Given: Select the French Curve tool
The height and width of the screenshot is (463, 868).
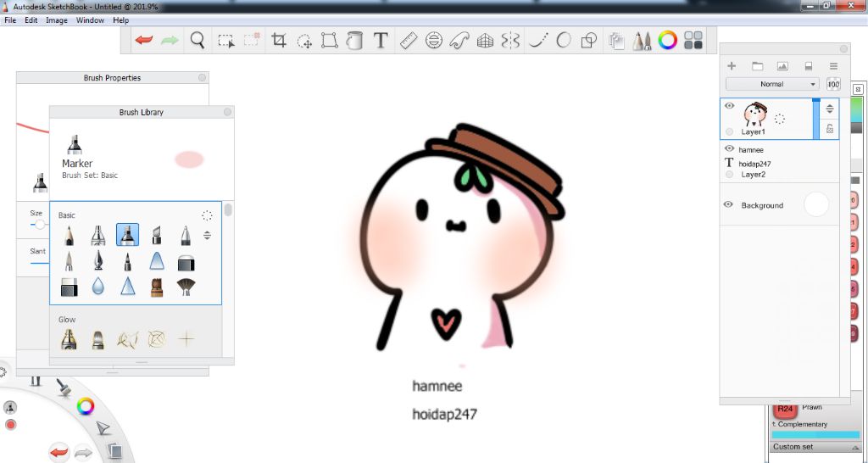Looking at the screenshot, I should tap(459, 41).
